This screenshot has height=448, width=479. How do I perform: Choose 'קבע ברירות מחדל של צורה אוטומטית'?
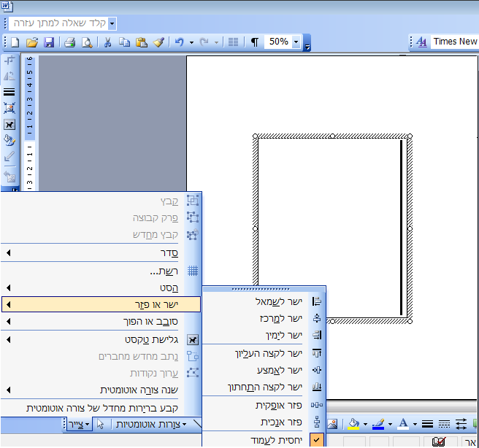(x=101, y=408)
